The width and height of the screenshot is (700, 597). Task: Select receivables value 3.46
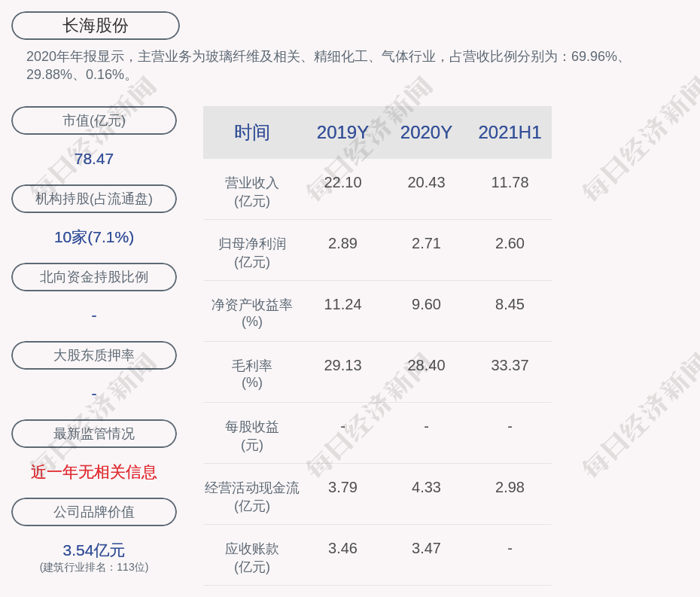pos(342,548)
